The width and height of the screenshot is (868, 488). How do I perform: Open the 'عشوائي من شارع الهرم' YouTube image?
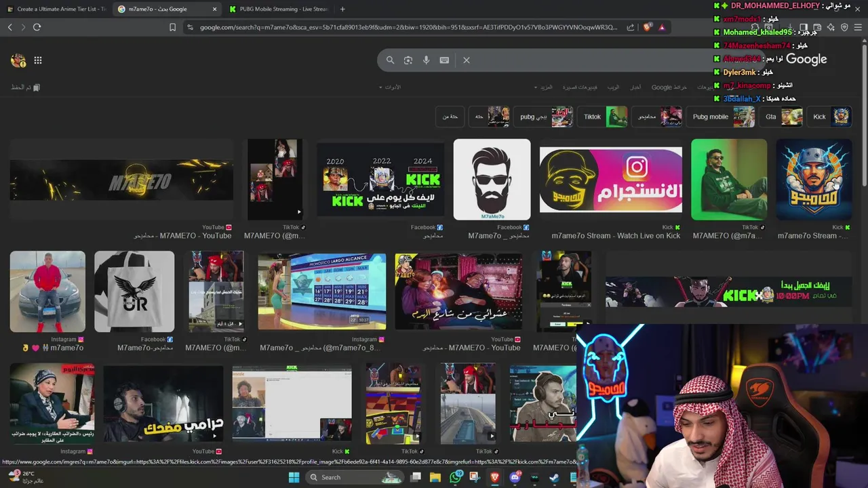(x=458, y=291)
